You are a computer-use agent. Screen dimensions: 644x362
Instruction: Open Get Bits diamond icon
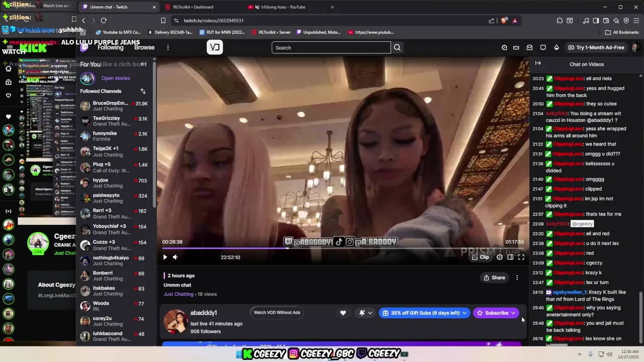(x=556, y=47)
